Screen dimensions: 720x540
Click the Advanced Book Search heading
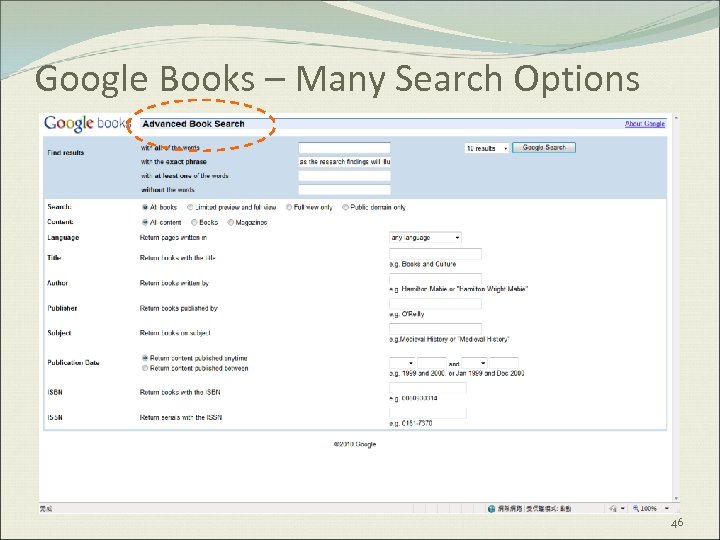tap(193, 124)
